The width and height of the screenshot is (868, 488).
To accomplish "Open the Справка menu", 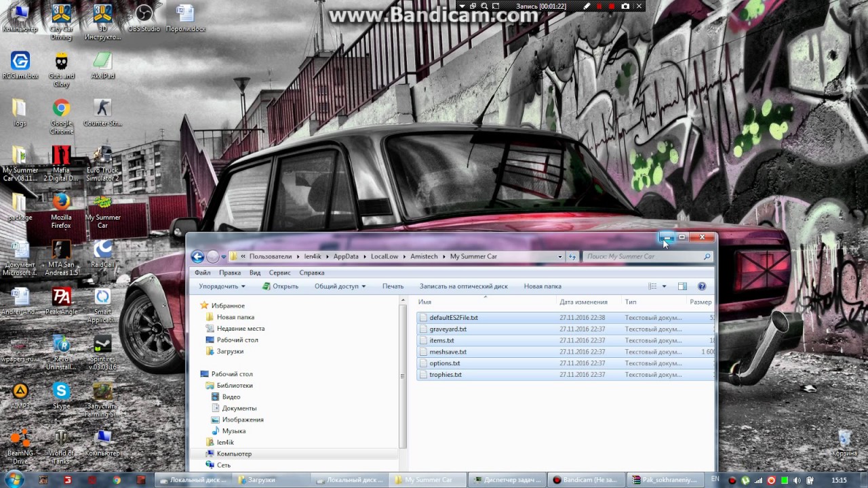I will tap(312, 272).
